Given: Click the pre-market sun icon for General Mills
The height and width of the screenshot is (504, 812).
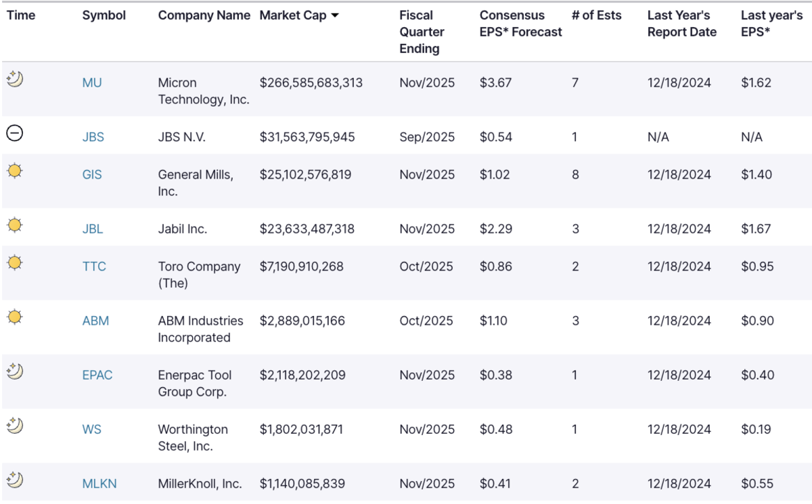Looking at the screenshot, I should pyautogui.click(x=15, y=170).
